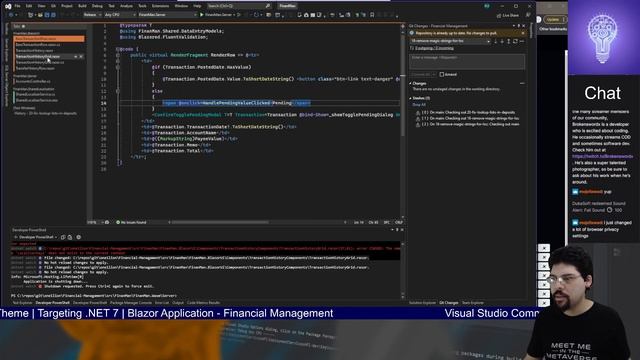Open the Release configuration dropdown
This screenshot has height=360, width=640.
[x=92, y=15]
